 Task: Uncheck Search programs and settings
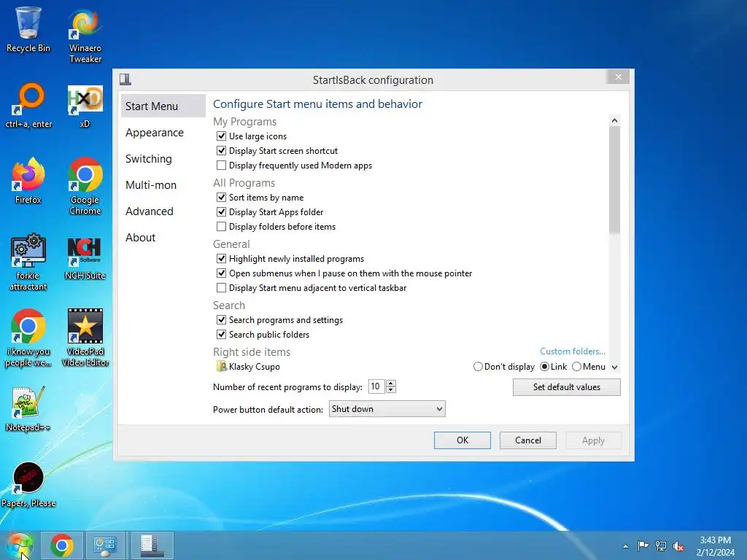221,320
